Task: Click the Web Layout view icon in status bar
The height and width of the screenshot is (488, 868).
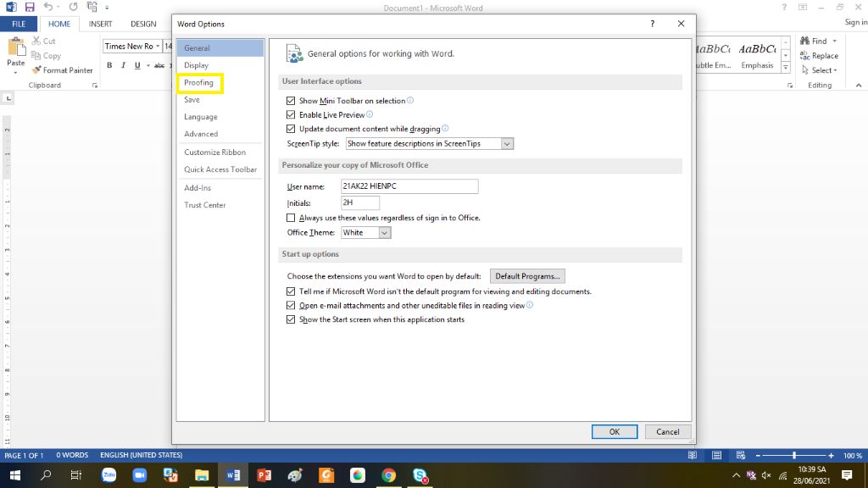Action: 741,455
